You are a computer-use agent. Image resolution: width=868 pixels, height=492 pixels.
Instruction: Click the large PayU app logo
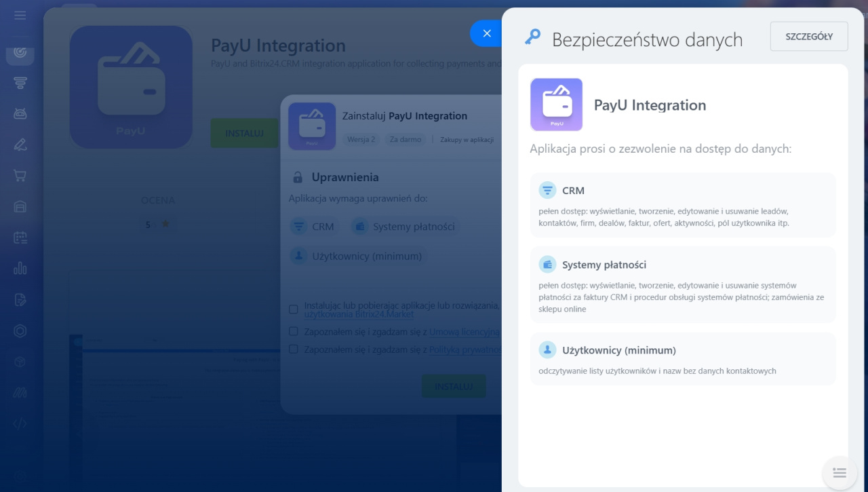[131, 87]
